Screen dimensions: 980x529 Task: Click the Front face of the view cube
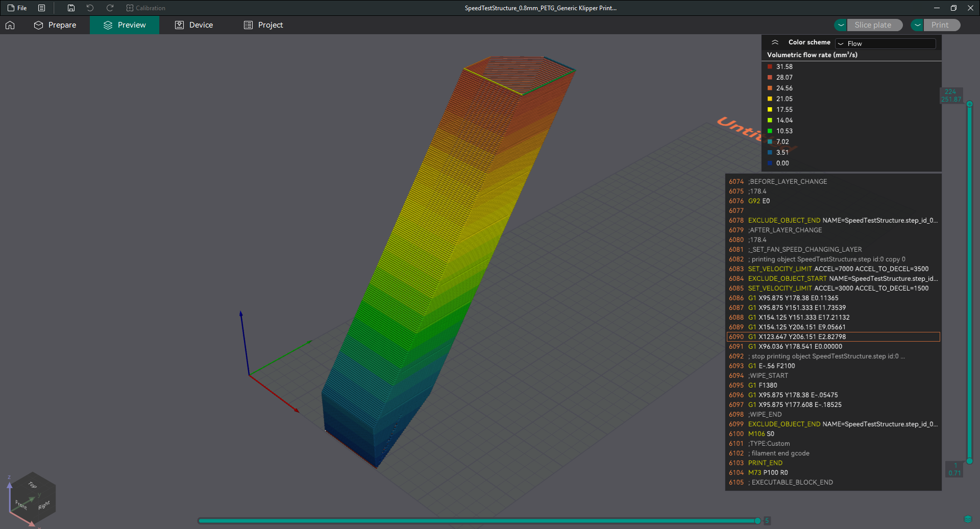pyautogui.click(x=21, y=505)
